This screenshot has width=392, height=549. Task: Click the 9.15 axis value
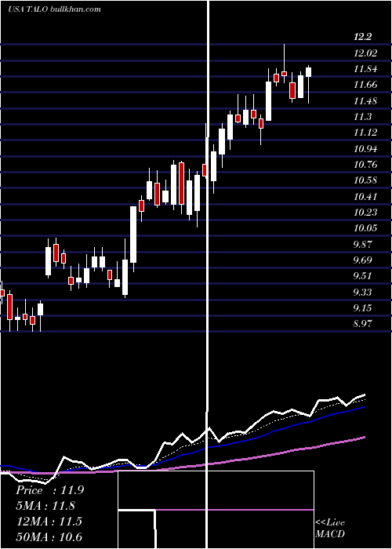(362, 307)
